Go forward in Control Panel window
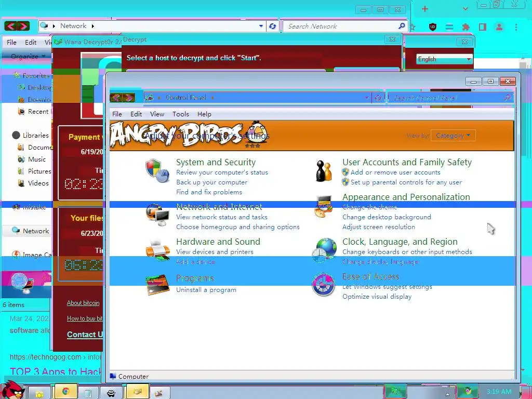Screen dimensions: 532x399 129,98
